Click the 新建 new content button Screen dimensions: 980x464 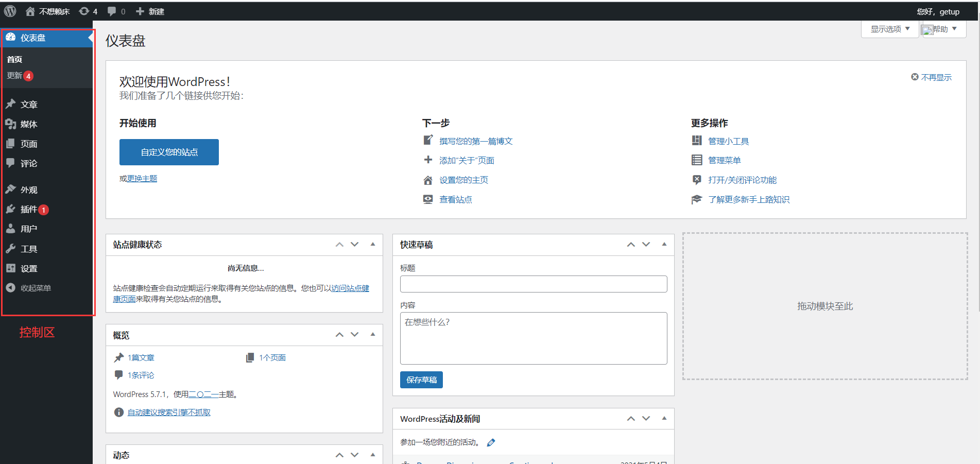tap(150, 11)
